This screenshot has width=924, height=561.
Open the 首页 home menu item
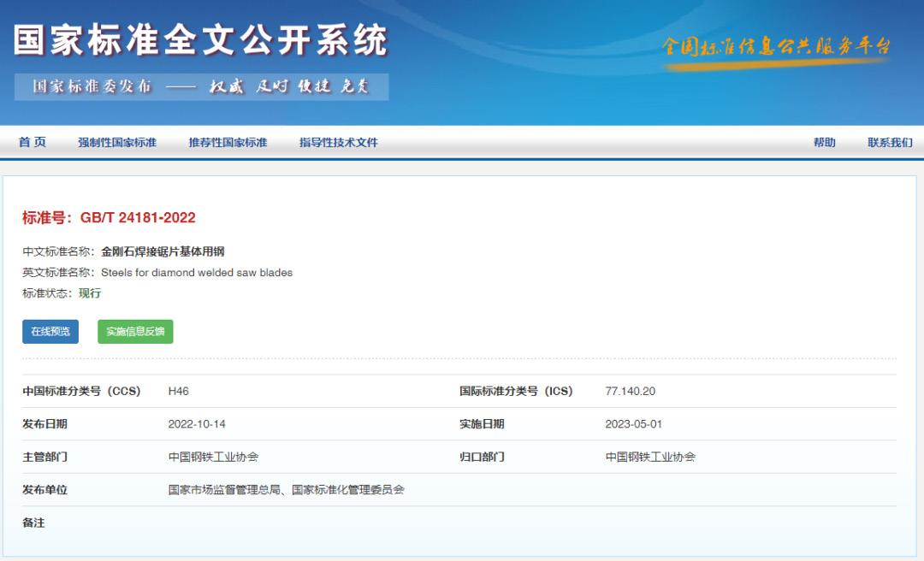click(x=33, y=142)
